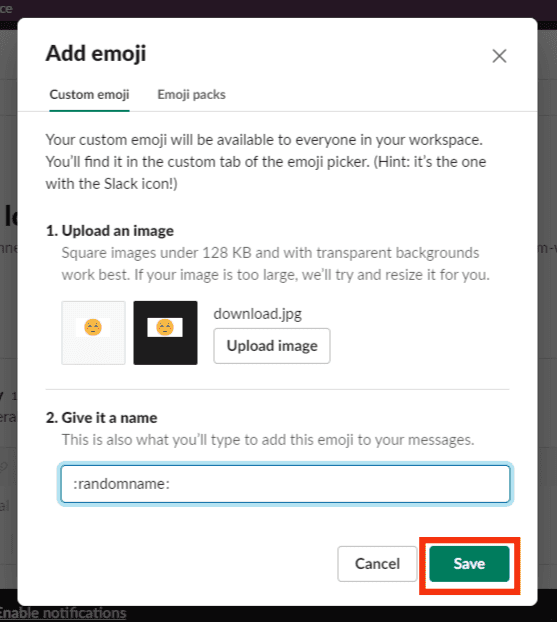Click the square images size hint text

click(275, 263)
